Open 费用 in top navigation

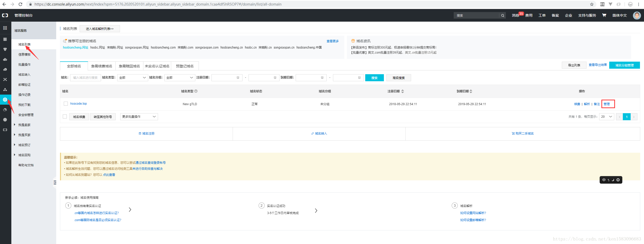pos(529,15)
